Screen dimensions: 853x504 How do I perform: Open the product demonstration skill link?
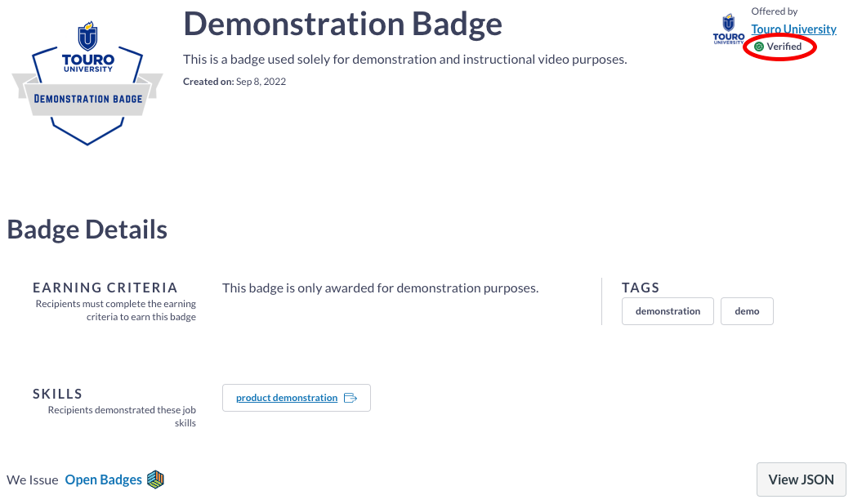pyautogui.click(x=287, y=398)
